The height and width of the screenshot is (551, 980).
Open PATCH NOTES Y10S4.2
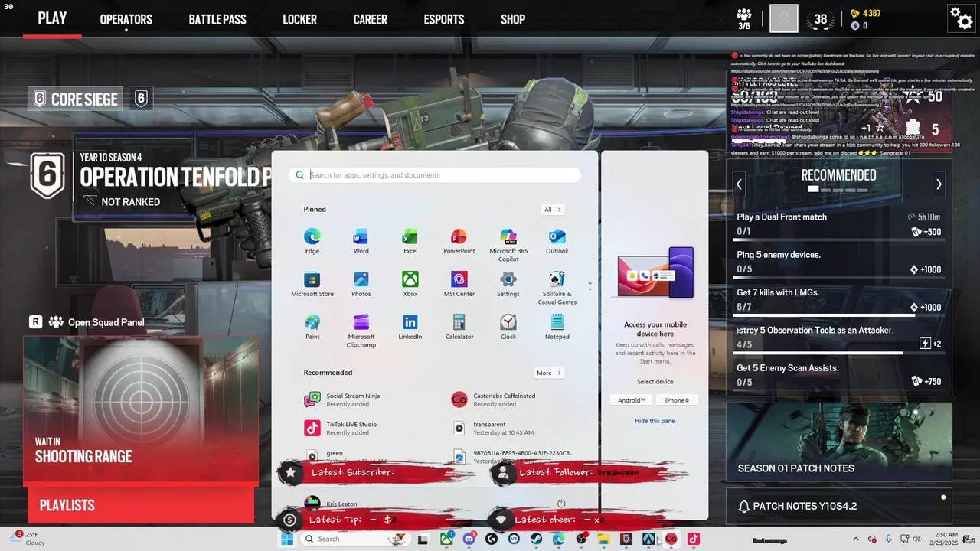click(x=839, y=506)
